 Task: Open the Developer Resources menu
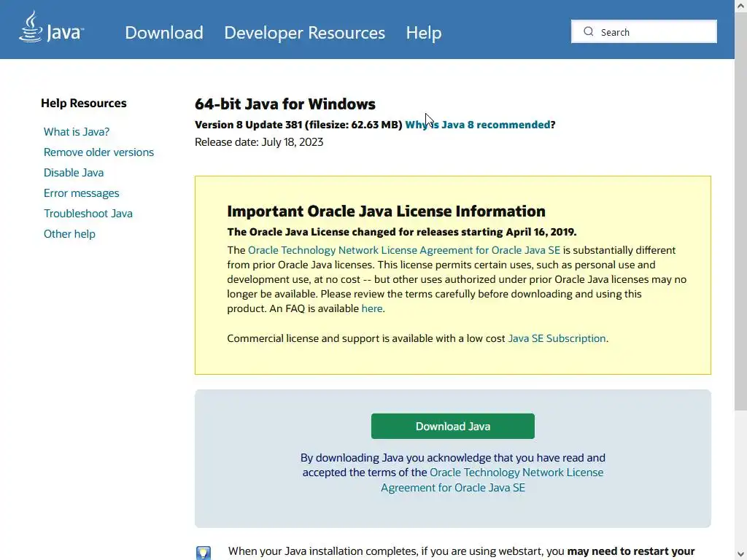coord(304,32)
